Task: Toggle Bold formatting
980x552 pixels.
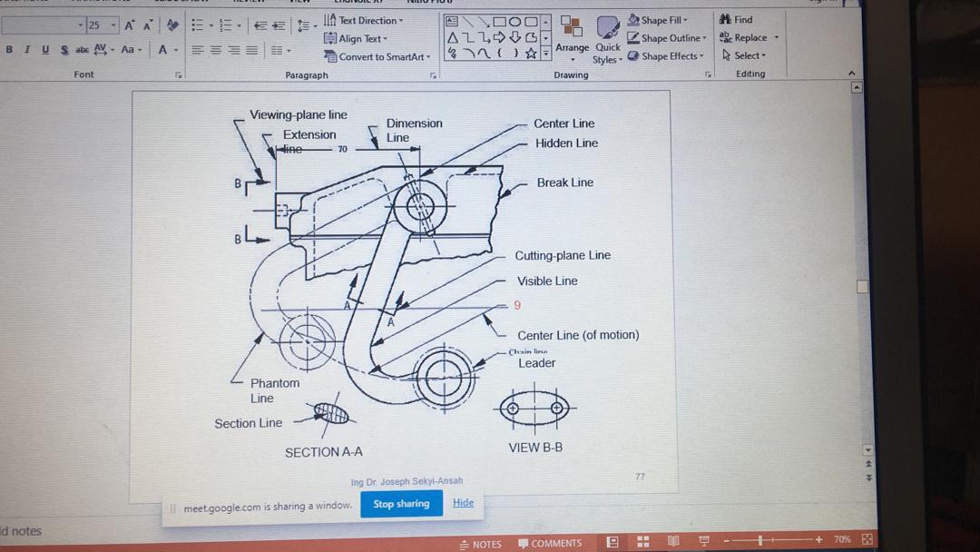Action: point(9,50)
